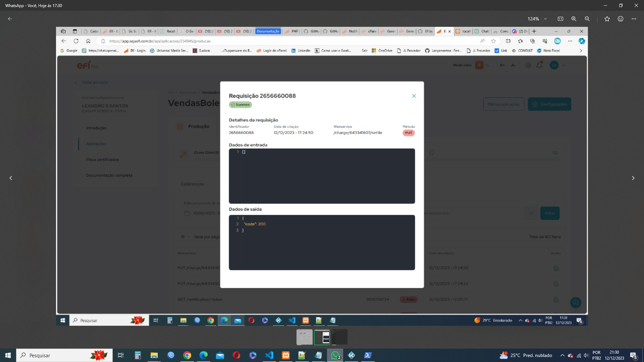Open the items-per-page 15 dropdown

tap(185, 237)
